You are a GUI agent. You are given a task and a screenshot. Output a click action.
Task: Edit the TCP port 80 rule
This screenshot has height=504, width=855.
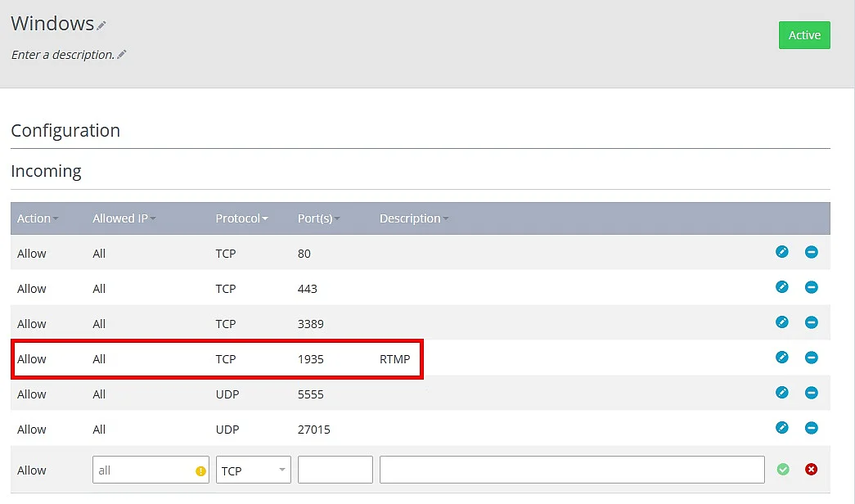pyautogui.click(x=782, y=251)
